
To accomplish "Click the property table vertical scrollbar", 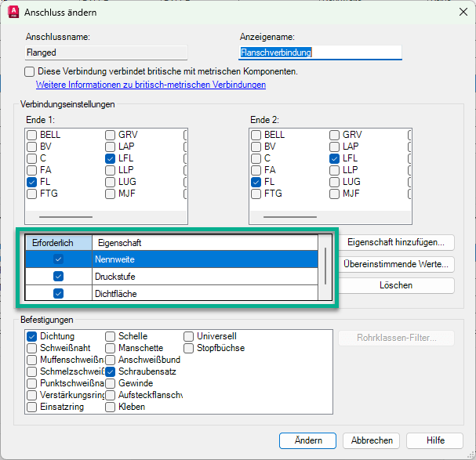I will tap(325, 267).
